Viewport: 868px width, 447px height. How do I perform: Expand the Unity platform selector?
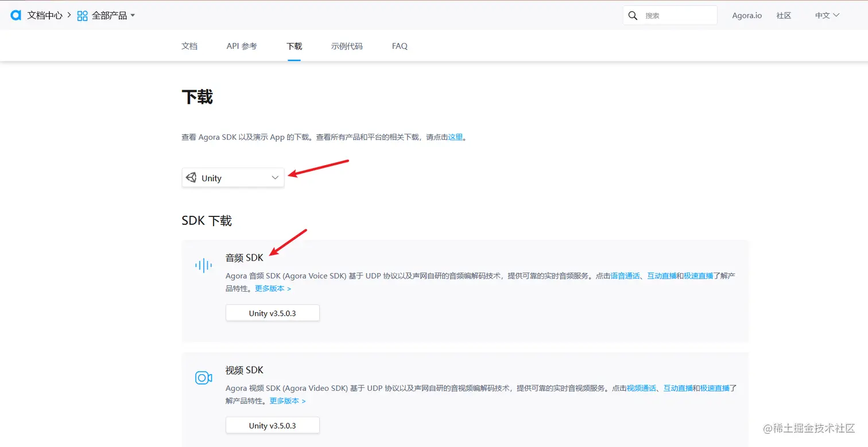(274, 178)
